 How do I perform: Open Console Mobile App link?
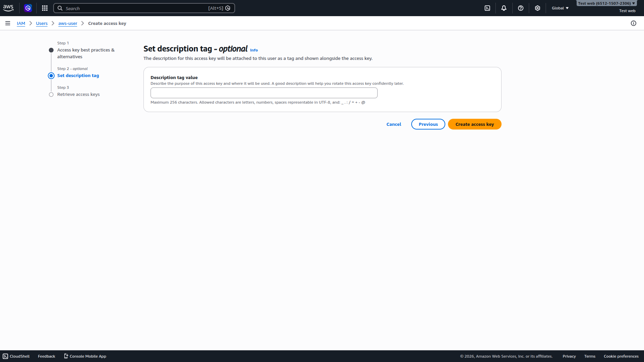[x=88, y=356]
